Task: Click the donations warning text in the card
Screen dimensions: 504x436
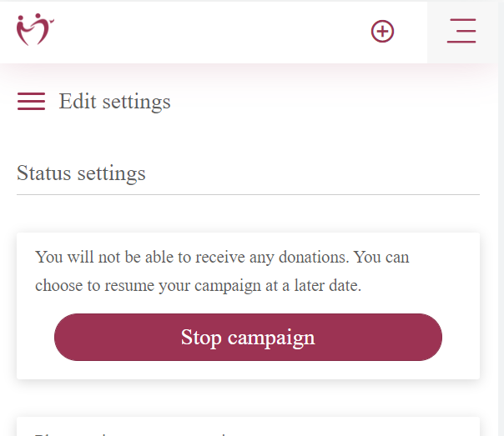Action: coord(222,271)
